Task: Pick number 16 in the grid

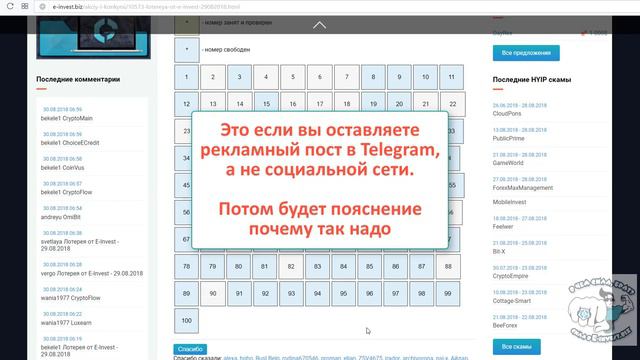Action: pyautogui.click(x=293, y=102)
